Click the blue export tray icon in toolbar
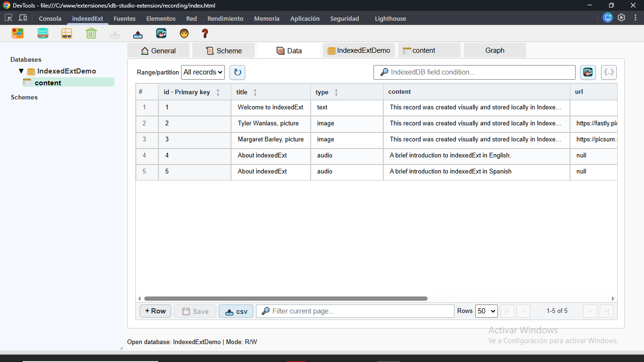 [x=138, y=34]
